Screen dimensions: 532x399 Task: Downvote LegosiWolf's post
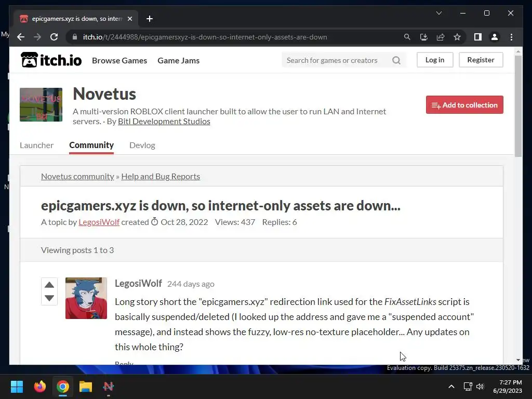point(49,298)
